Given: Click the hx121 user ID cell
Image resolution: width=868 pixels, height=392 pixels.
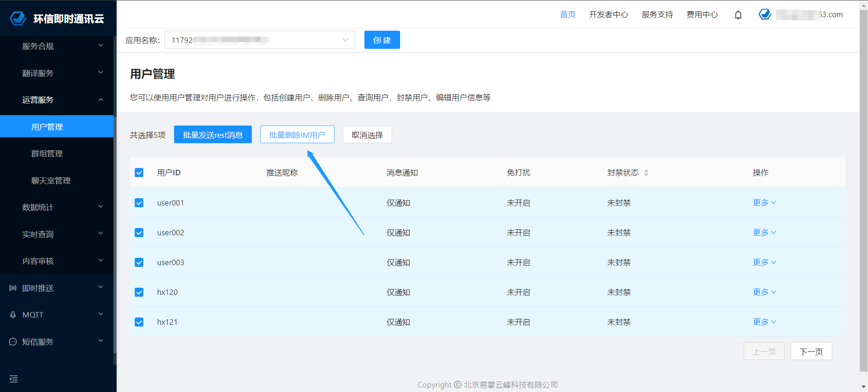Looking at the screenshot, I should [x=167, y=322].
